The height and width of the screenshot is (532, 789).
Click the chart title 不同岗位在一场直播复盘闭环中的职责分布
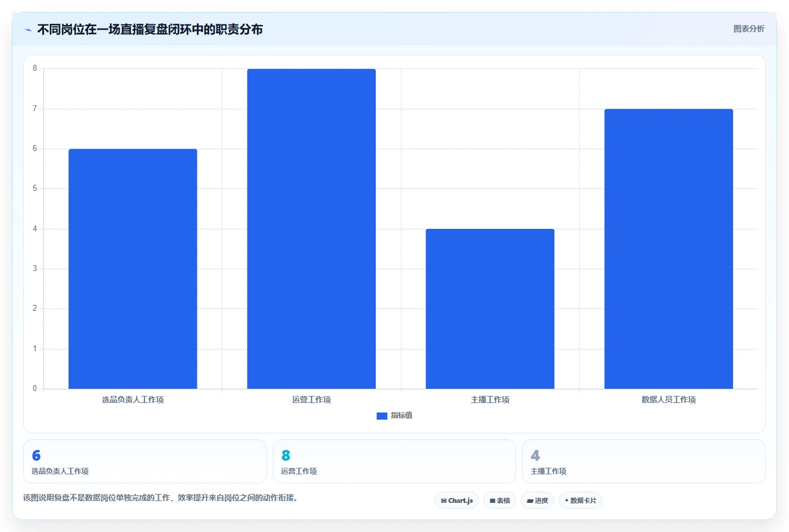pos(150,29)
